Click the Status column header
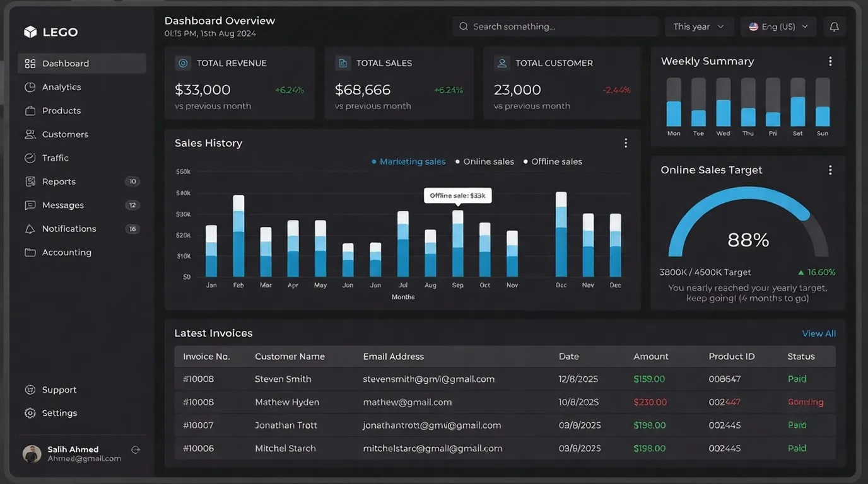 pyautogui.click(x=801, y=357)
